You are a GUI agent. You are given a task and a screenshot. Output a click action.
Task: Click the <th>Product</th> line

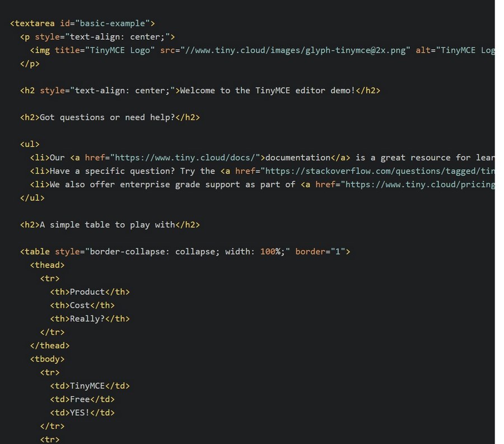pos(90,292)
